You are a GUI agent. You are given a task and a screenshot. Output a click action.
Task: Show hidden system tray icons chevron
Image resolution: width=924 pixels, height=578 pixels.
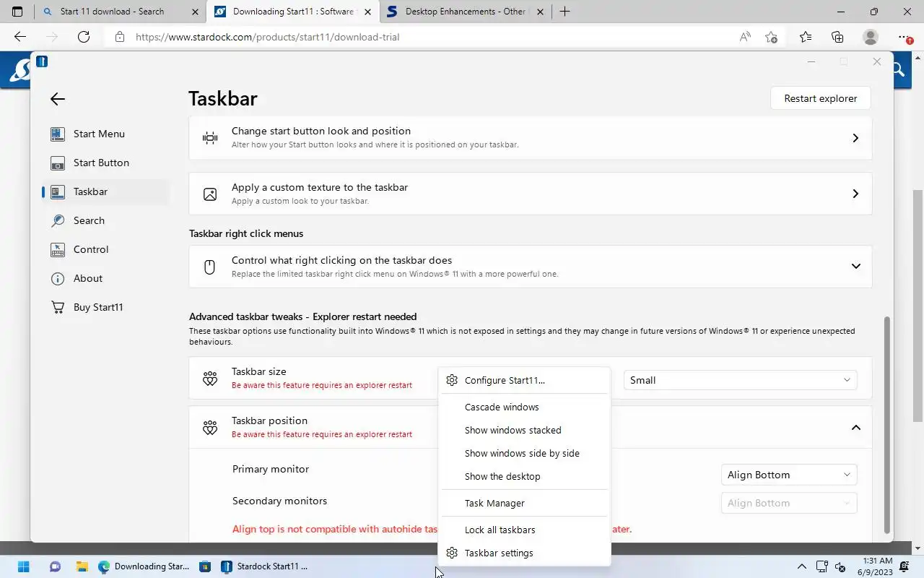[801, 566]
